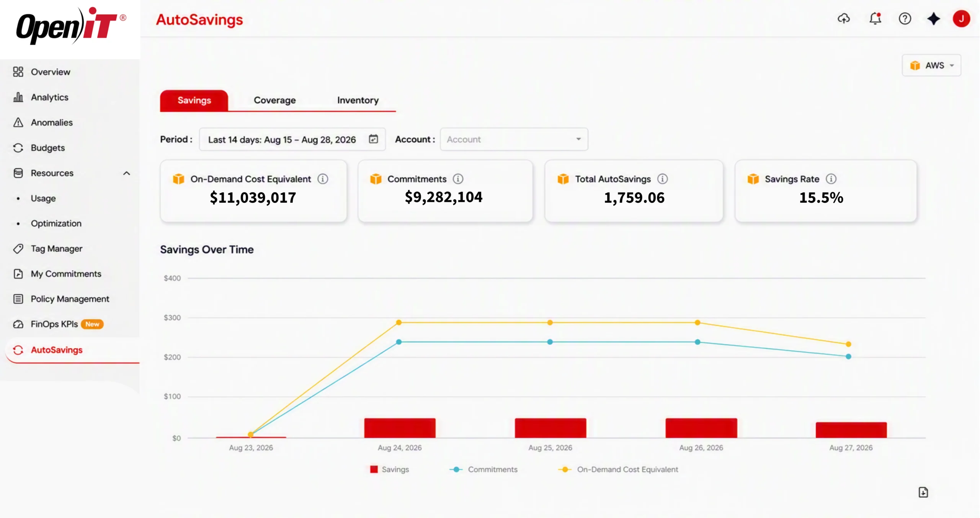
Task: Click the New badge beside FinOps KPIs
Action: point(92,324)
